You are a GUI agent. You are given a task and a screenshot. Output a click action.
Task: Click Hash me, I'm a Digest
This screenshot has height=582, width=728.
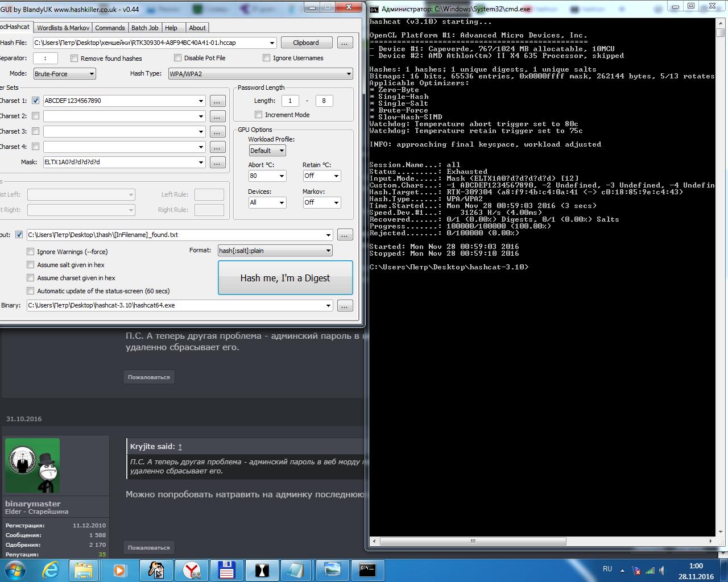tap(285, 278)
